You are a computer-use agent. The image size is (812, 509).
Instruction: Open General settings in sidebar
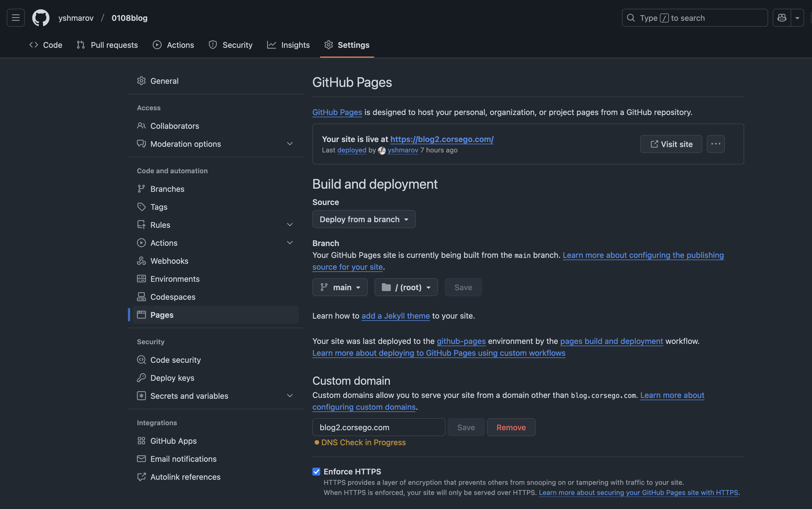coord(215,81)
